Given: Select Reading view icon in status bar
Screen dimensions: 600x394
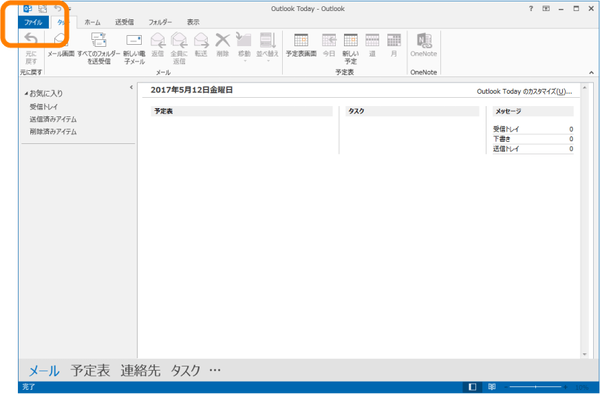Looking at the screenshot, I should pyautogui.click(x=492, y=387).
